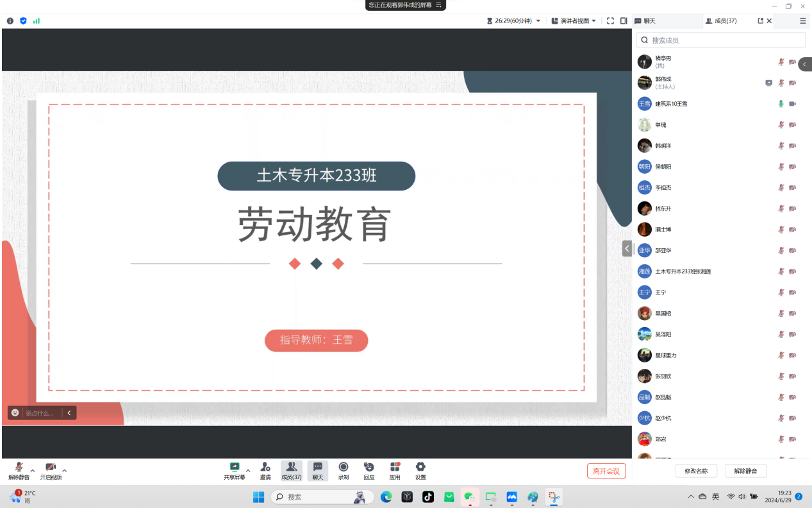Viewport: 812px width, 508px height.
Task: Open the 应用 apps icon
Action: point(395,468)
